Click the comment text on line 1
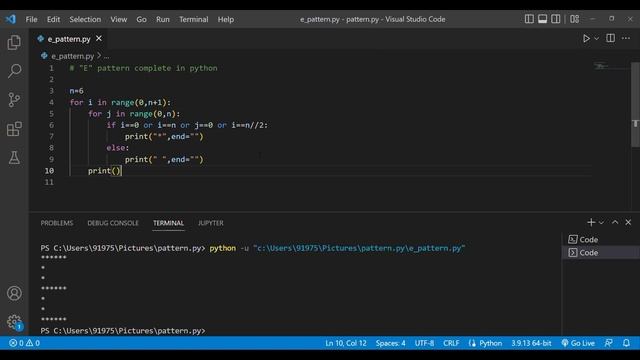 click(x=143, y=68)
